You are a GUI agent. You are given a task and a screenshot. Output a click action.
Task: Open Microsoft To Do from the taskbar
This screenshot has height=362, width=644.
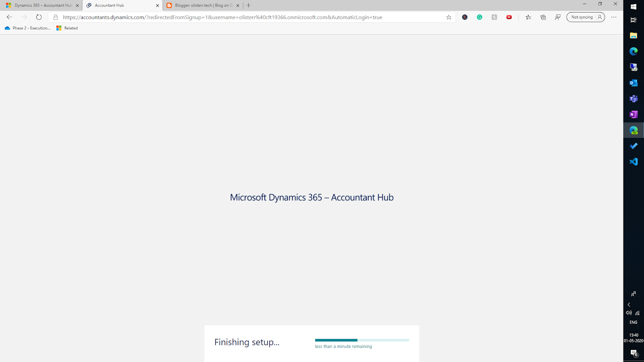(634, 146)
